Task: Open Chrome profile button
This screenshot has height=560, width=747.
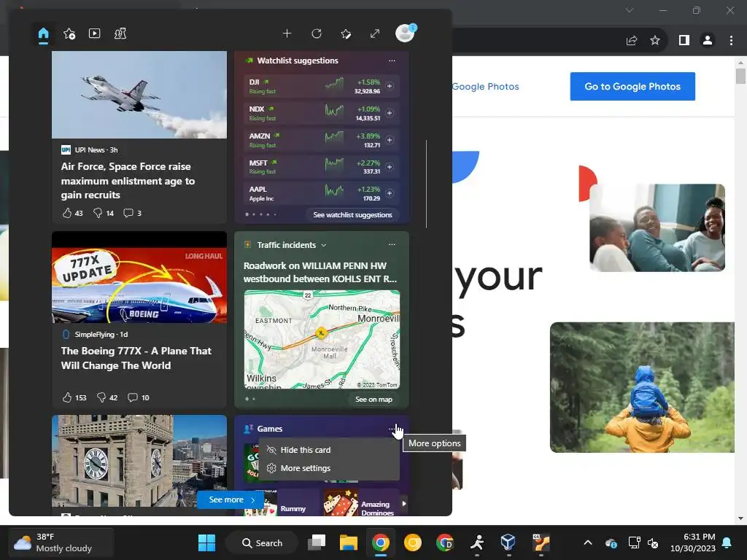Action: tap(708, 41)
